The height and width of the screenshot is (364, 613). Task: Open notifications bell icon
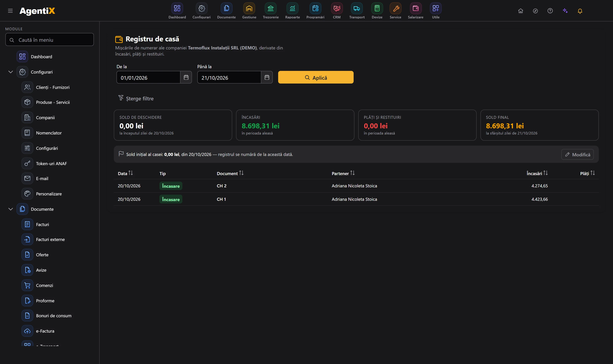[580, 11]
